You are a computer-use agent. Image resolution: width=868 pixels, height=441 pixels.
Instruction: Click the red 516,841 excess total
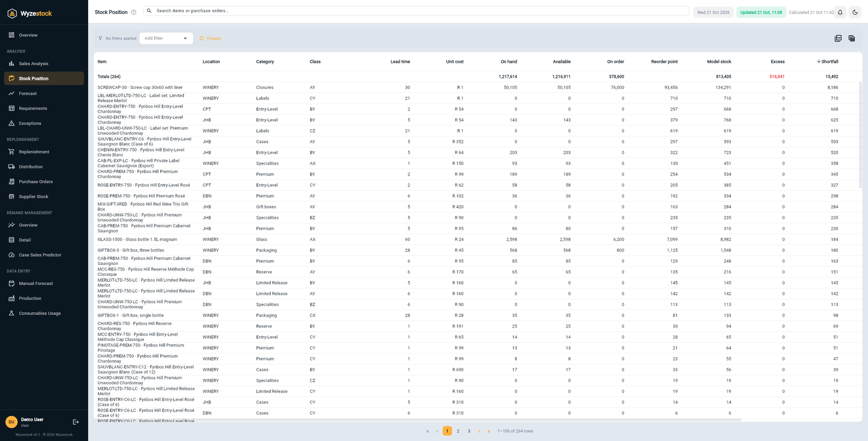[x=777, y=76]
